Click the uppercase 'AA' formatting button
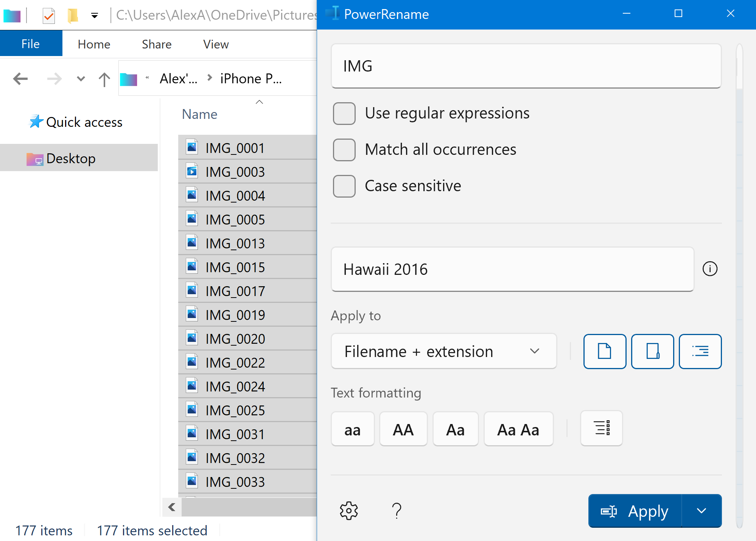Image resolution: width=756 pixels, height=541 pixels. tap(403, 429)
